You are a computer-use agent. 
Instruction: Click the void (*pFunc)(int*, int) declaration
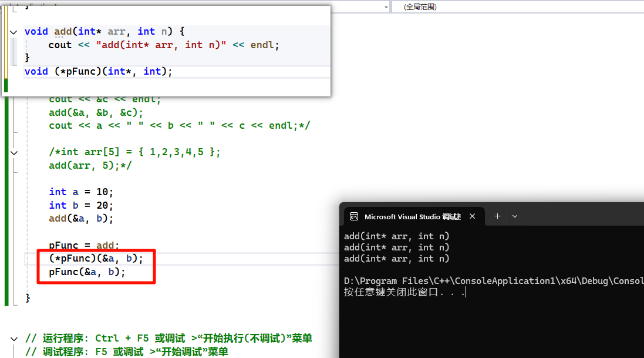tap(99, 71)
